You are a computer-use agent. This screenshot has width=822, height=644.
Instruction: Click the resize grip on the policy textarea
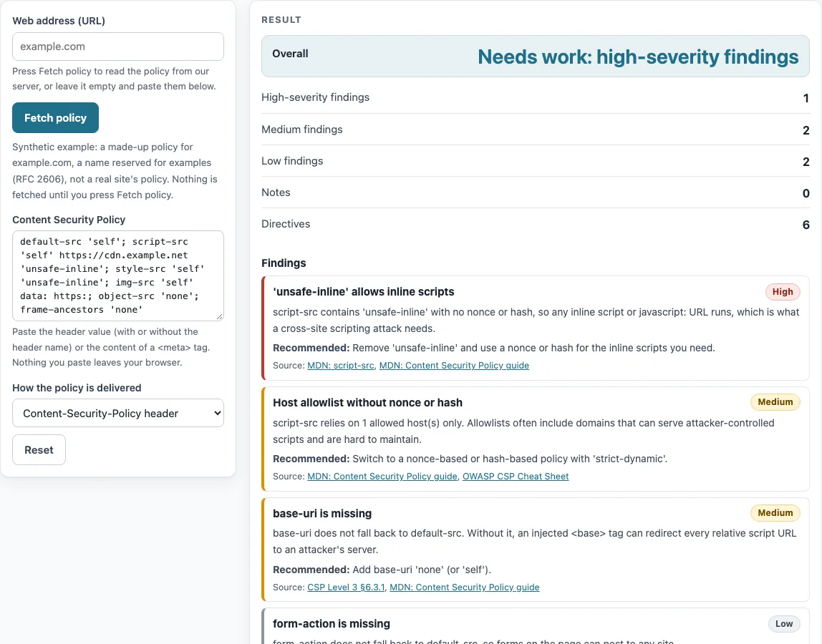coord(219,316)
